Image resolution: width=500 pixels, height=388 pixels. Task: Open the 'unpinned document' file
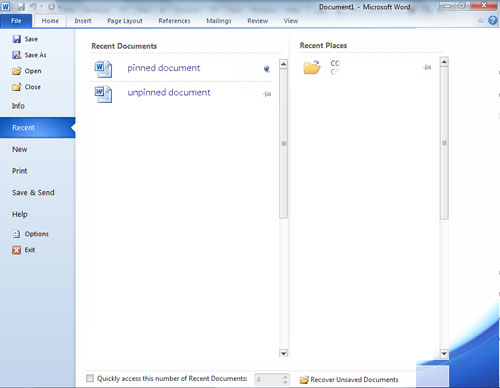169,93
